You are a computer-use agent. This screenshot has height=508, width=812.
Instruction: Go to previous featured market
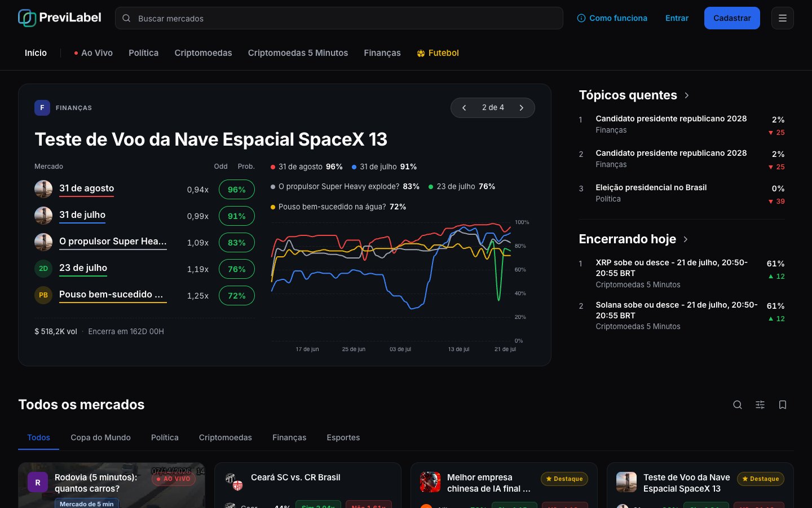pyautogui.click(x=464, y=108)
